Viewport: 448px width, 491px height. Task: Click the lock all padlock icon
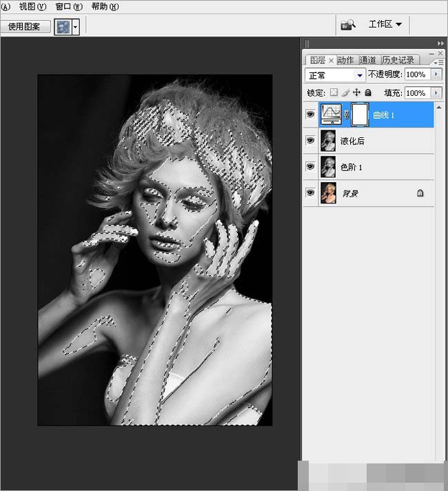point(368,92)
